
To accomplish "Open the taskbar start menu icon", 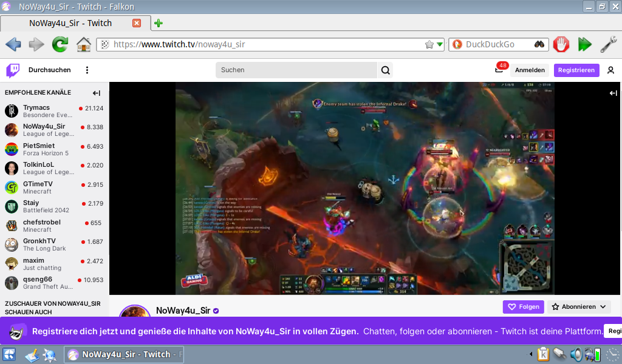I will tap(9, 354).
